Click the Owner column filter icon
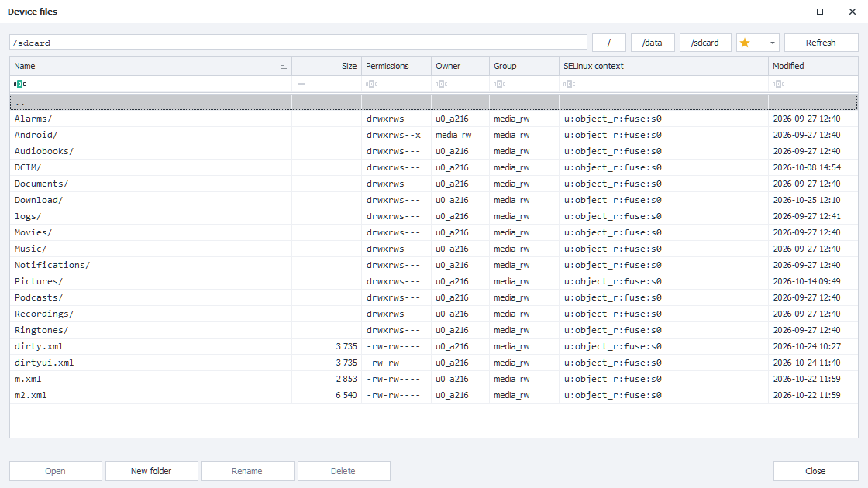The image size is (868, 488). (441, 84)
